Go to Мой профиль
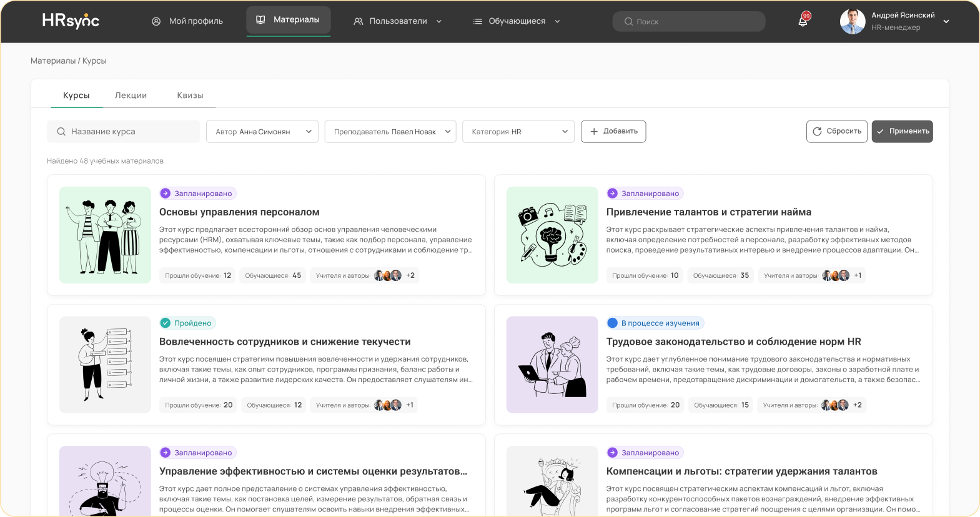 tap(187, 21)
